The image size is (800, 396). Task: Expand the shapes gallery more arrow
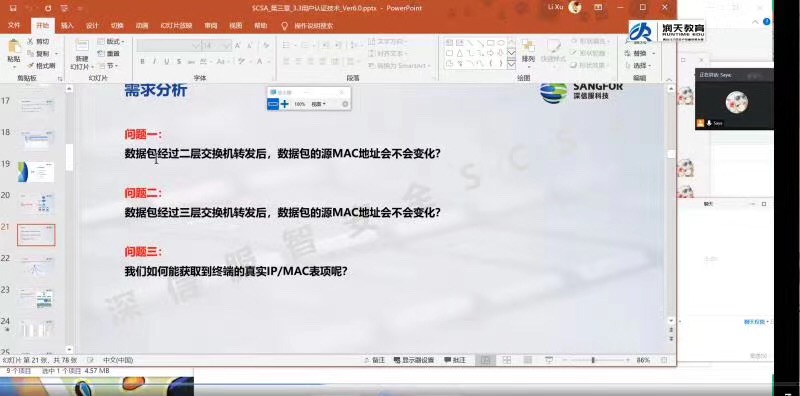pyautogui.click(x=511, y=64)
